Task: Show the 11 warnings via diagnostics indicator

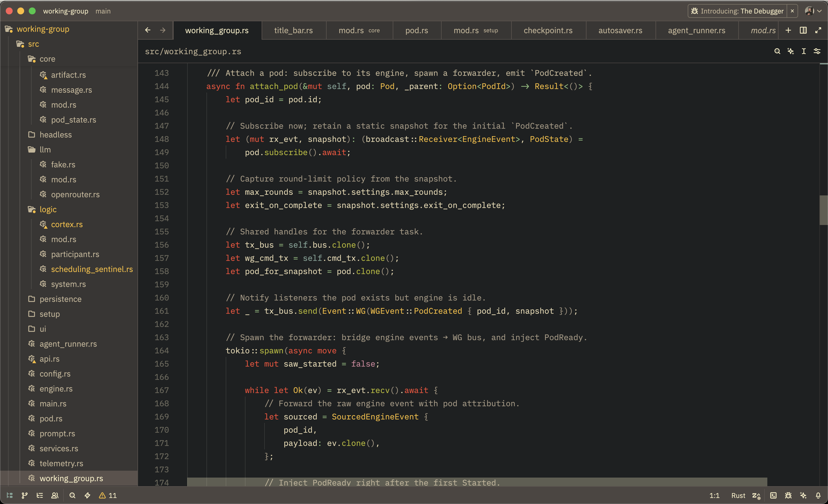Action: [107, 495]
